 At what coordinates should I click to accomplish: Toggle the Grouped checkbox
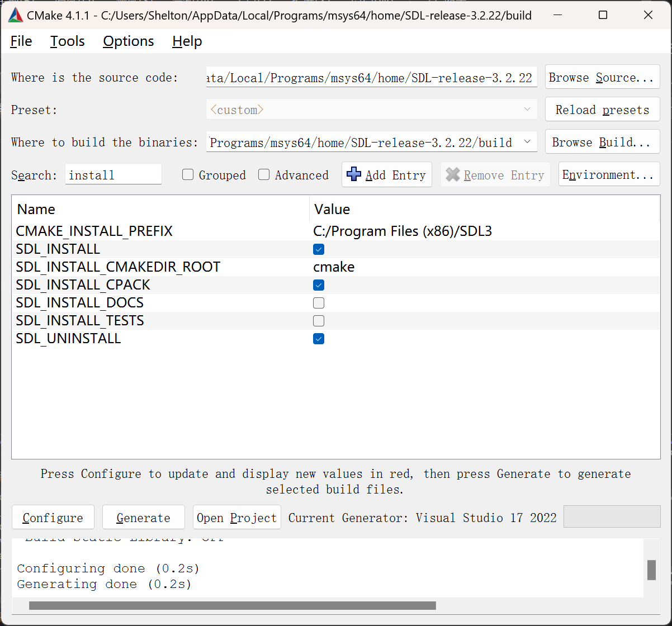click(x=188, y=175)
